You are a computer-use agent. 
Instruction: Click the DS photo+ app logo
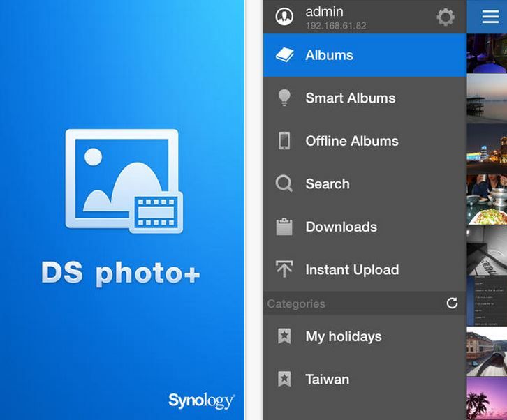(x=124, y=181)
